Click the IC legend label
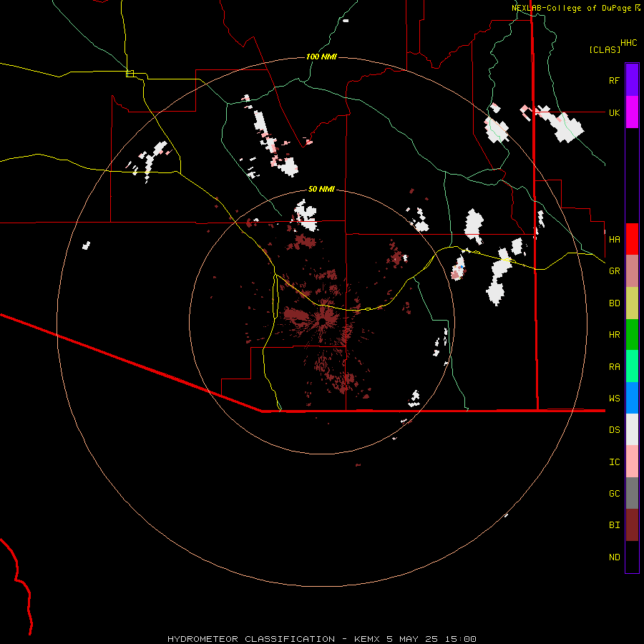Viewport: 644px width, 644px height. 614,462
